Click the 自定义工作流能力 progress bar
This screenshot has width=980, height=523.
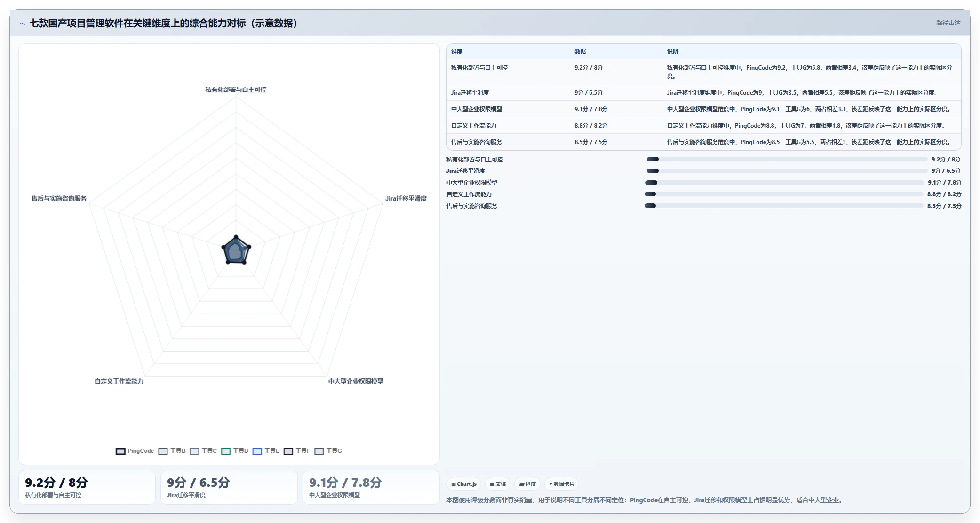tap(784, 194)
